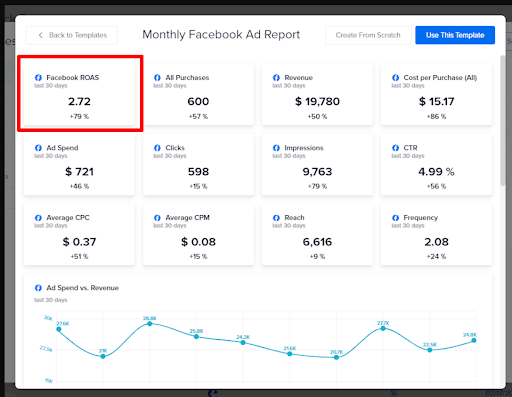Click the 21K chart data point

pos(103,356)
